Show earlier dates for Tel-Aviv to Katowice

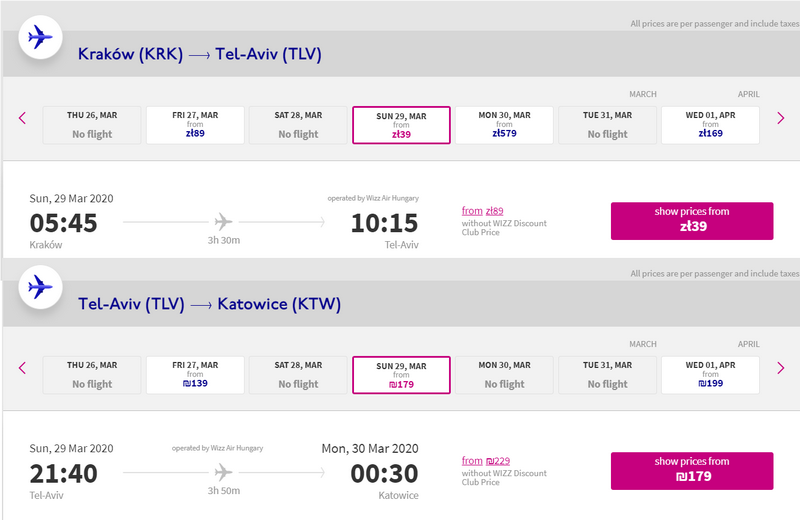[22, 368]
